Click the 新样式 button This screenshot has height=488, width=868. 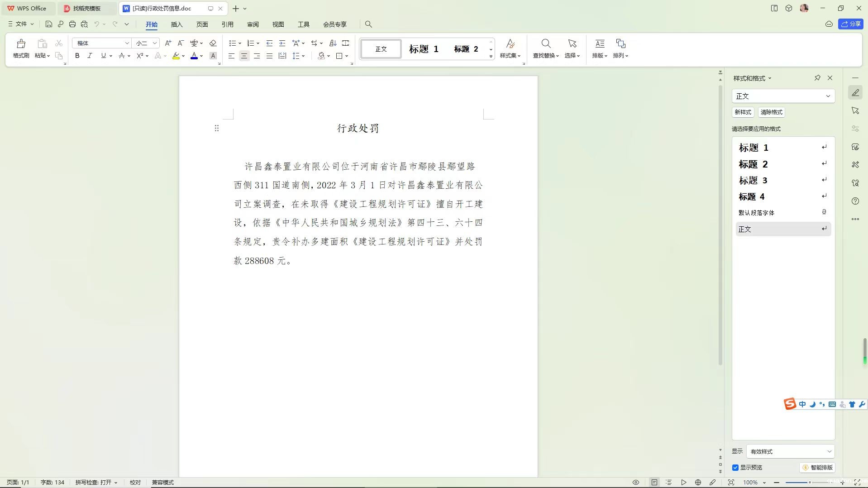[x=743, y=112]
